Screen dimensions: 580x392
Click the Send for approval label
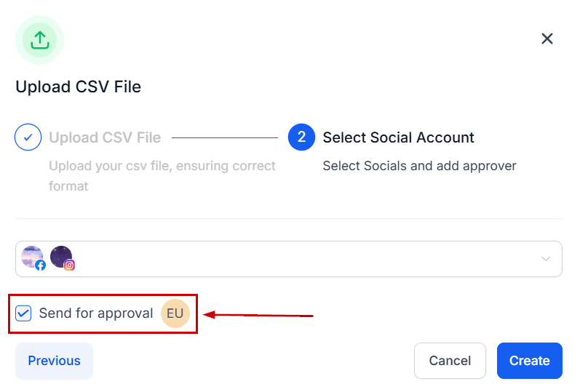[96, 313]
